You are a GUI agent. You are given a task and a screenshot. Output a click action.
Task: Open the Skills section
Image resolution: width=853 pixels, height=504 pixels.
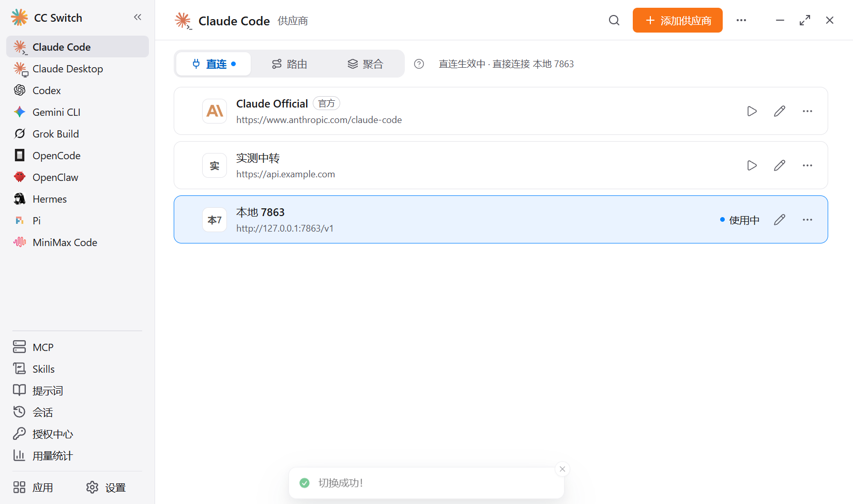tap(78, 369)
